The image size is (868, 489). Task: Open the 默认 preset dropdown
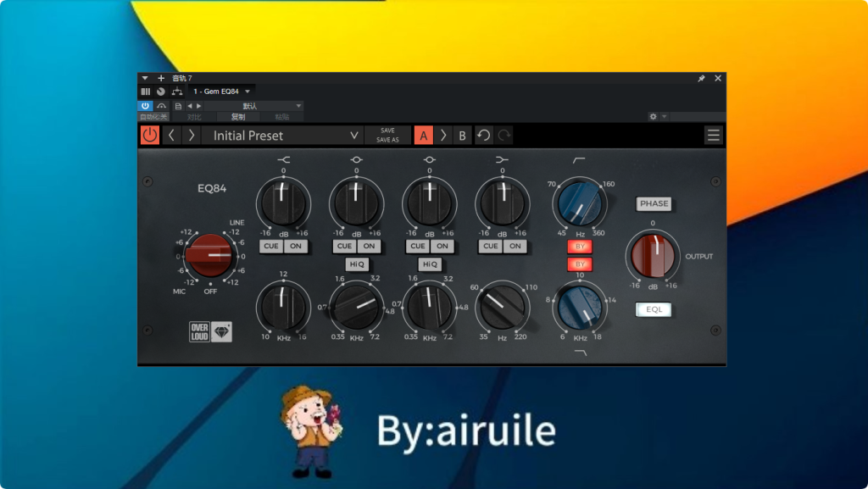tap(253, 106)
